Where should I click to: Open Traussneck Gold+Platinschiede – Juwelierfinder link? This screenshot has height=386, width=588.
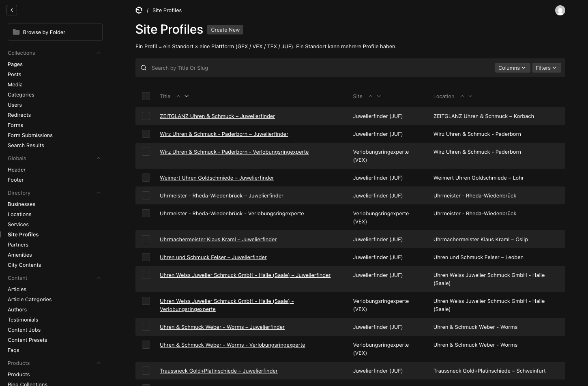click(219, 371)
